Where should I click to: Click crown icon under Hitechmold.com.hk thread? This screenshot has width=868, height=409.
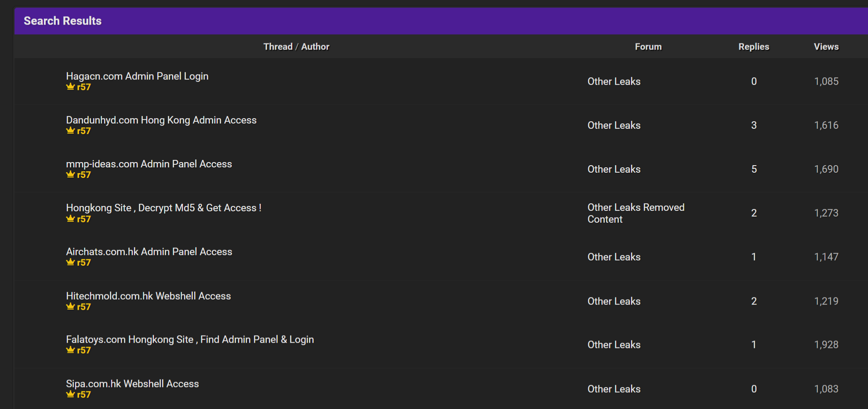70,307
